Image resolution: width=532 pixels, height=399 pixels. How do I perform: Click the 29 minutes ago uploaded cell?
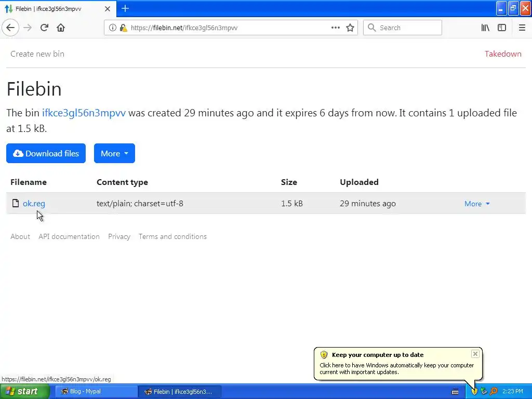click(368, 204)
